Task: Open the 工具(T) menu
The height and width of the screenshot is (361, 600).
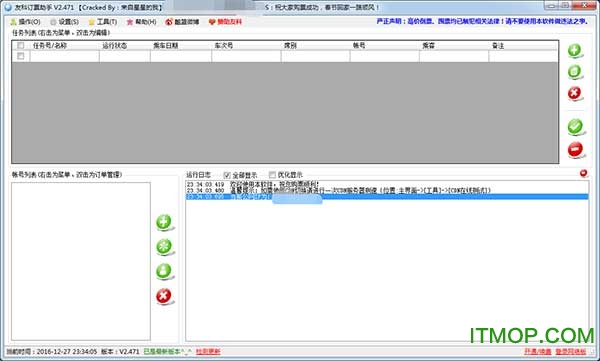Action: pos(103,22)
